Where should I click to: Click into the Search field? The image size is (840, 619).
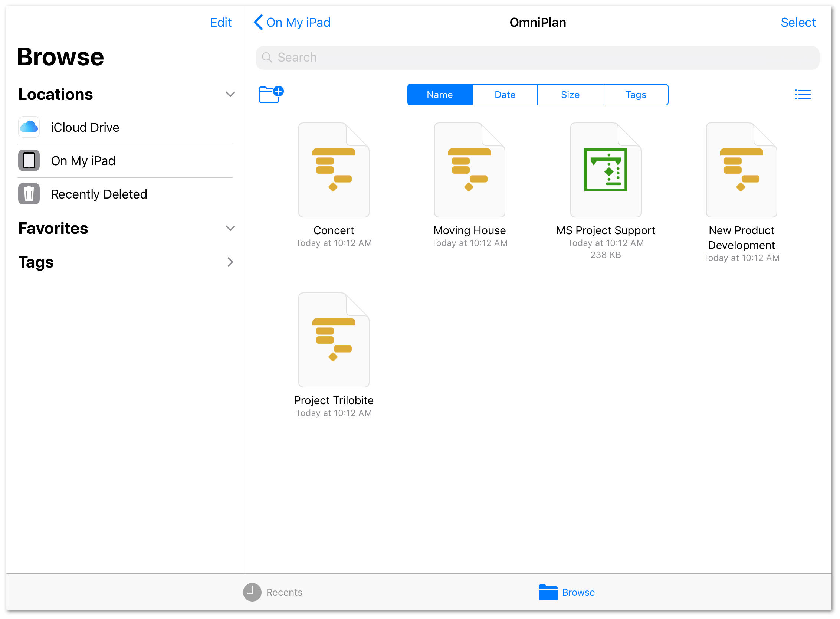(x=537, y=57)
